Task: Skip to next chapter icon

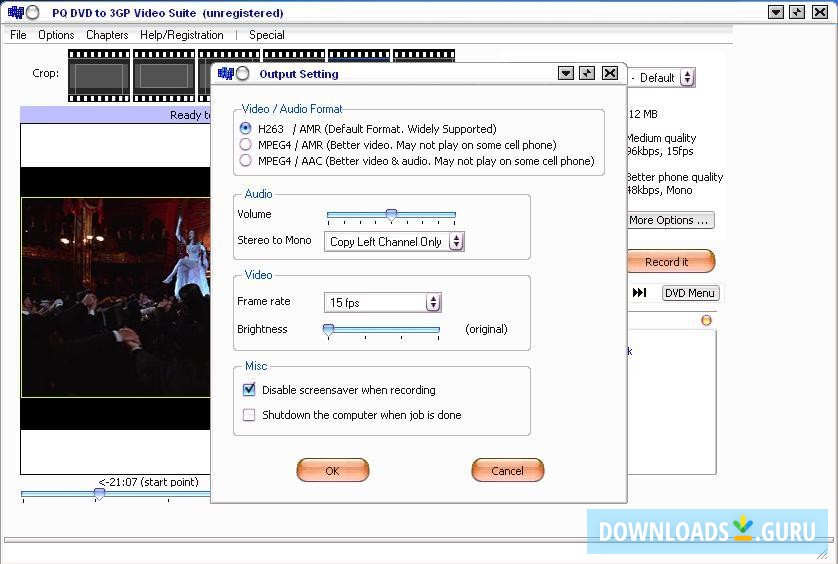Action: 639,292
